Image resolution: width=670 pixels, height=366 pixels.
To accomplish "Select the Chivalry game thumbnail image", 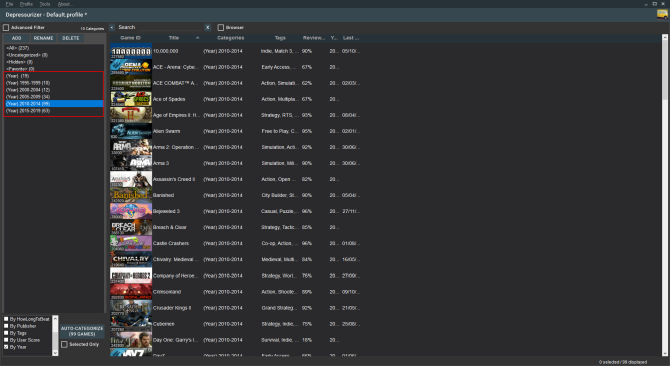I will point(131,259).
